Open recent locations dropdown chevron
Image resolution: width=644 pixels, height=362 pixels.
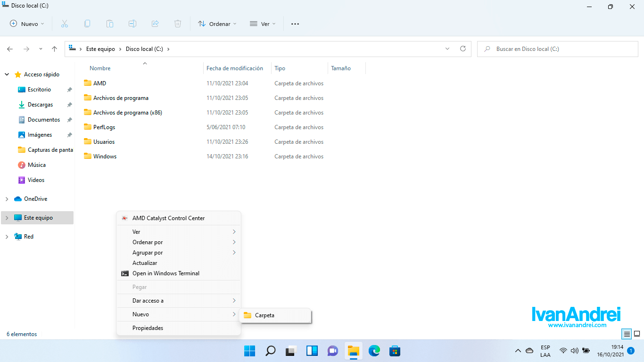click(x=41, y=49)
